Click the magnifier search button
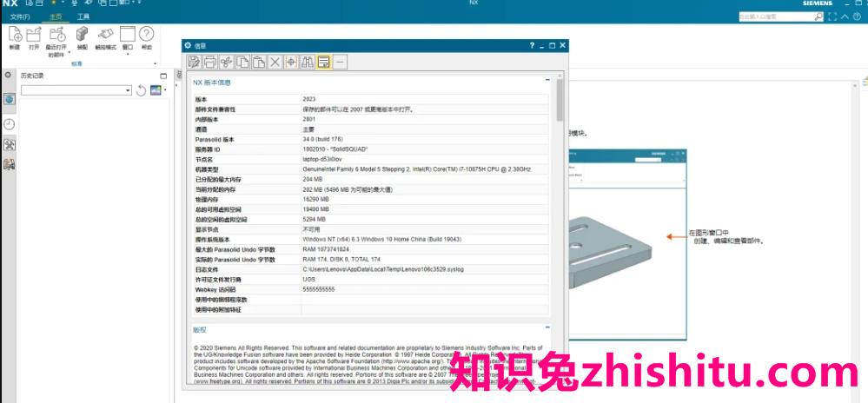 818,17
